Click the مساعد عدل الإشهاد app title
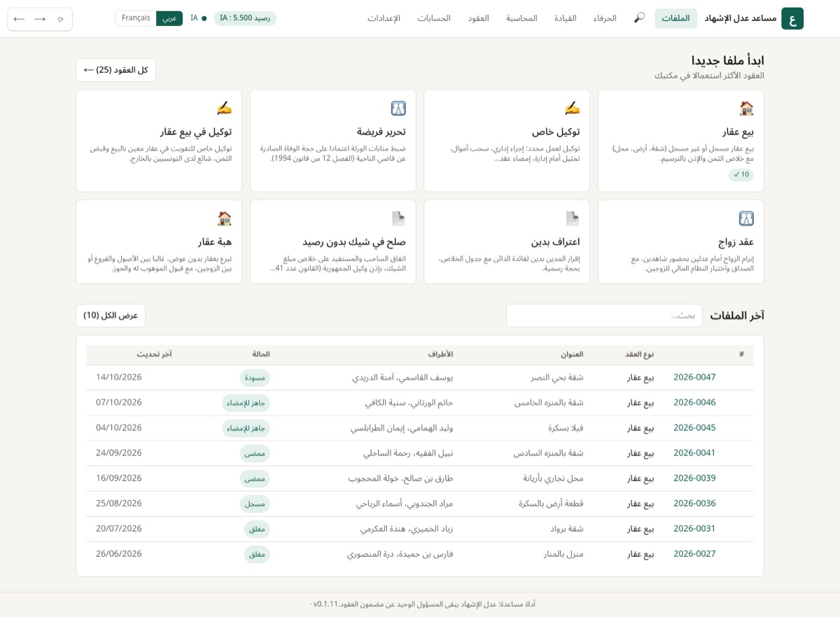Image resolution: width=840 pixels, height=617 pixels. pos(741,18)
